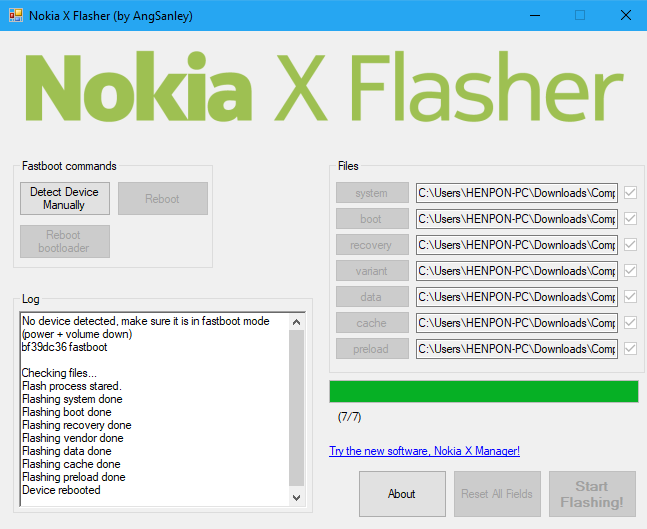The width and height of the screenshot is (647, 529).
Task: Click the variant file browse button
Action: tap(372, 271)
